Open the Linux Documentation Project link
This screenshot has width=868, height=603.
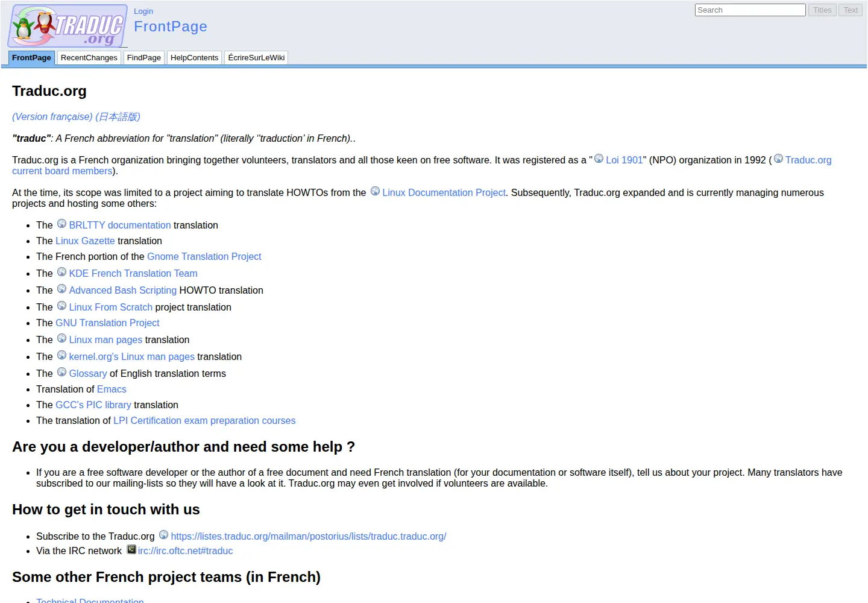444,193
